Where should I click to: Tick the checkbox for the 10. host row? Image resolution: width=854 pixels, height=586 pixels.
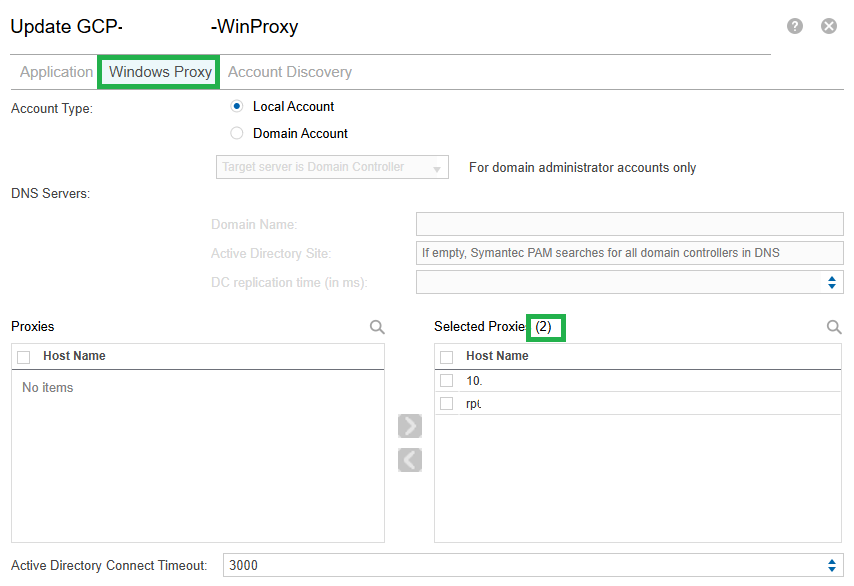click(x=447, y=381)
